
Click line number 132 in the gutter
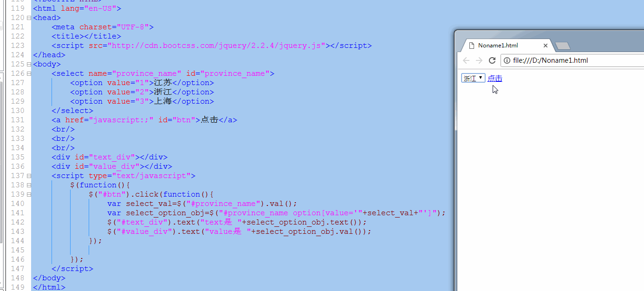click(x=17, y=129)
